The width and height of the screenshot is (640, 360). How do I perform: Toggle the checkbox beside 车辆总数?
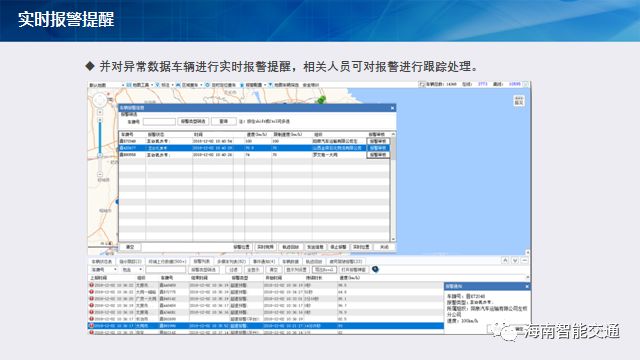tap(422, 84)
